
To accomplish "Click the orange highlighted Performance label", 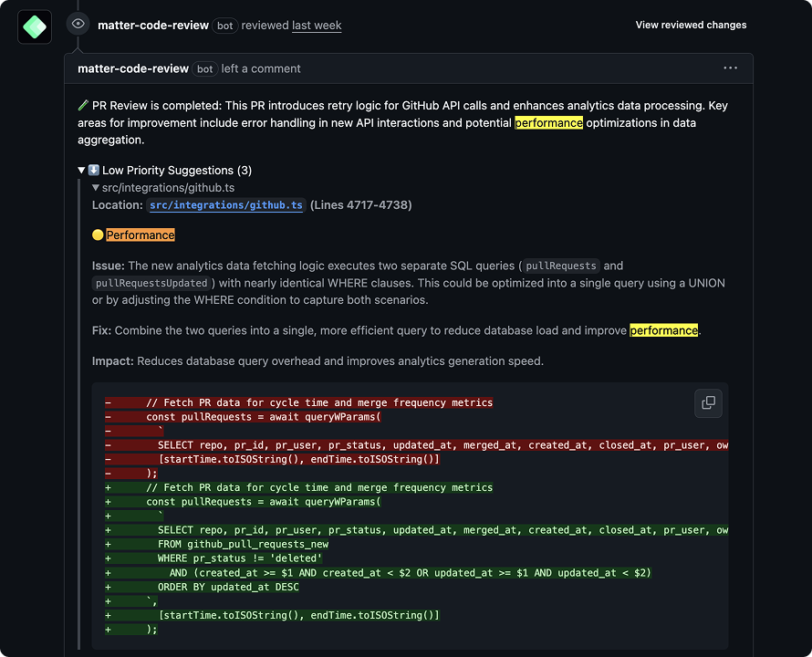I will pyautogui.click(x=141, y=235).
